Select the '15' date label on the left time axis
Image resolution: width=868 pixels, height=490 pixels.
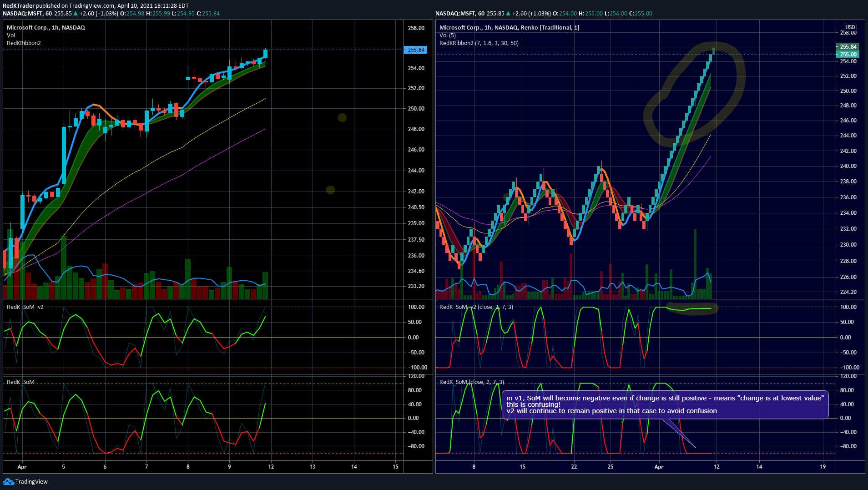pos(395,467)
